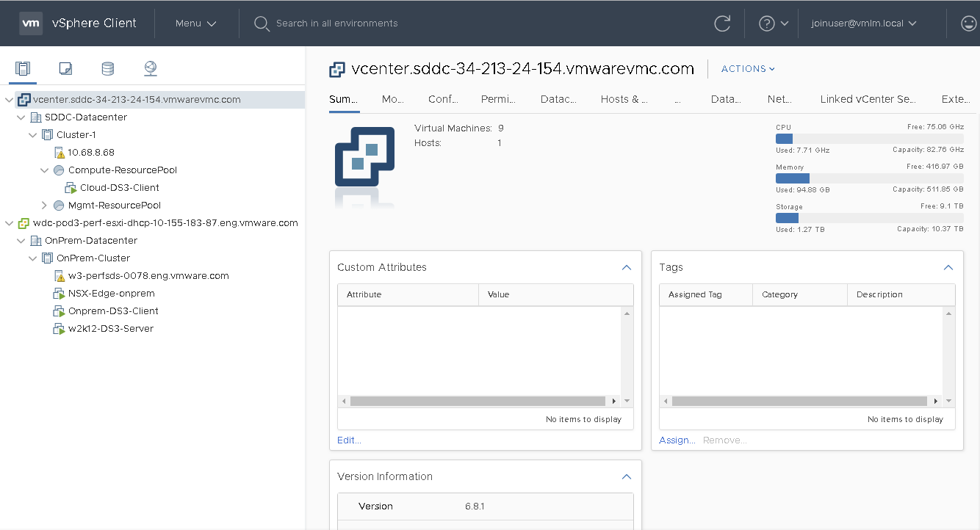Open the Hosts & Clusters tab
The height and width of the screenshot is (530, 980).
click(x=624, y=100)
